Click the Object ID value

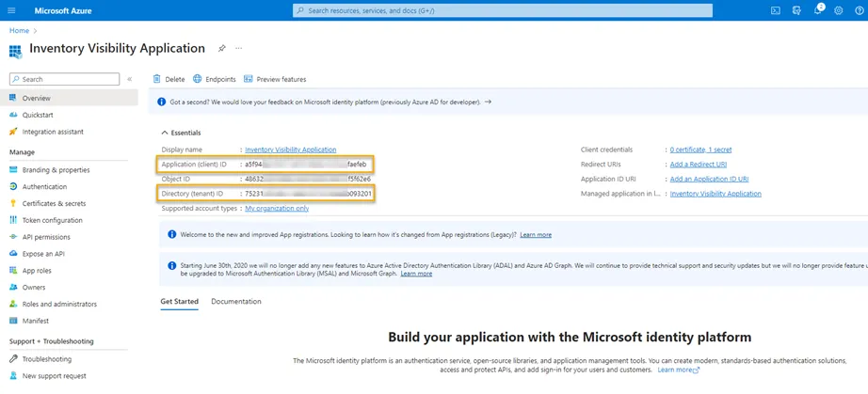pyautogui.click(x=308, y=179)
